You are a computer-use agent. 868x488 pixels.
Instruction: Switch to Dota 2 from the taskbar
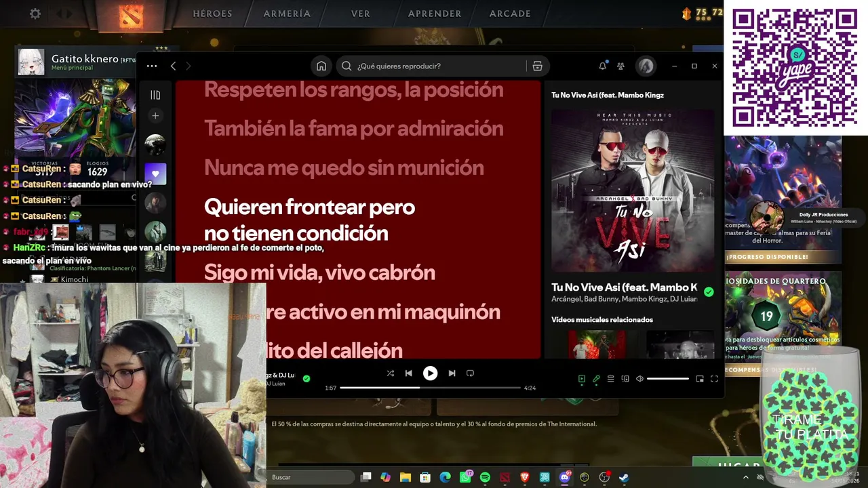click(x=505, y=477)
